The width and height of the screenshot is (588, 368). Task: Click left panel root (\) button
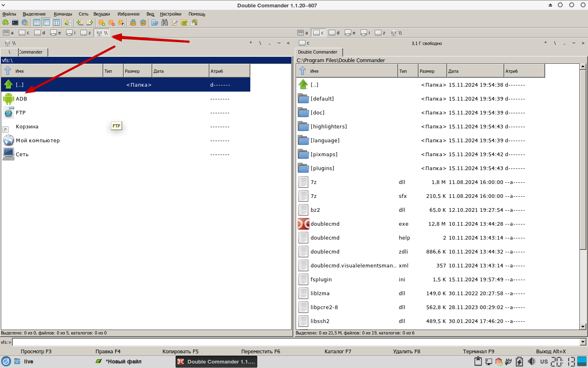(260, 43)
